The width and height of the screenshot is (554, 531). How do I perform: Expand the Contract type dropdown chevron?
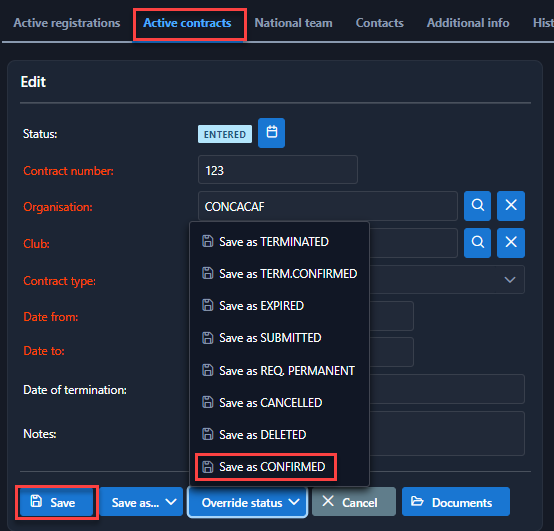click(510, 280)
